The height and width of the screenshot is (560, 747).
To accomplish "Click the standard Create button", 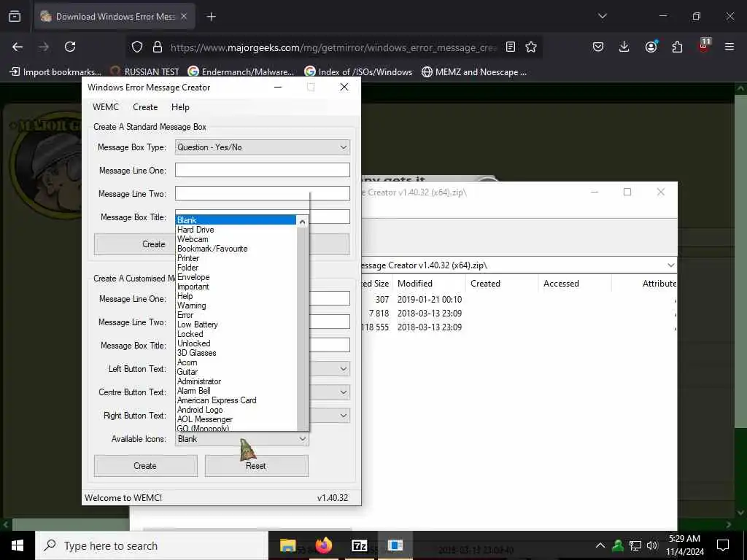I will (x=134, y=244).
